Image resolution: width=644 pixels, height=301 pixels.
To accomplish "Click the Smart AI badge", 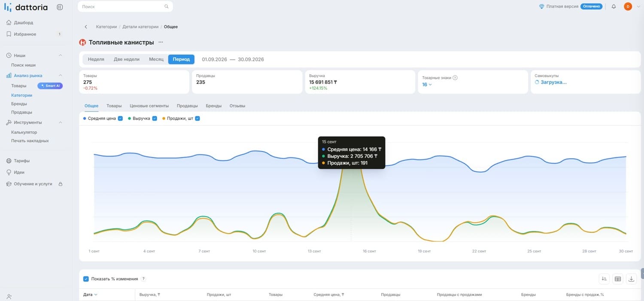I will [50, 86].
